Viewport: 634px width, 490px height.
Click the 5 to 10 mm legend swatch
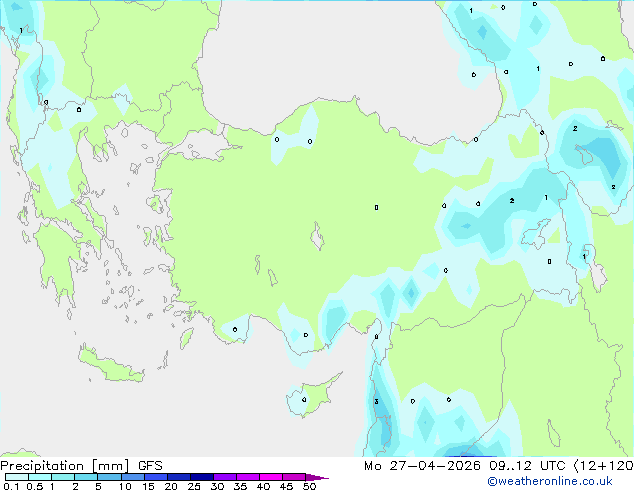point(109,477)
